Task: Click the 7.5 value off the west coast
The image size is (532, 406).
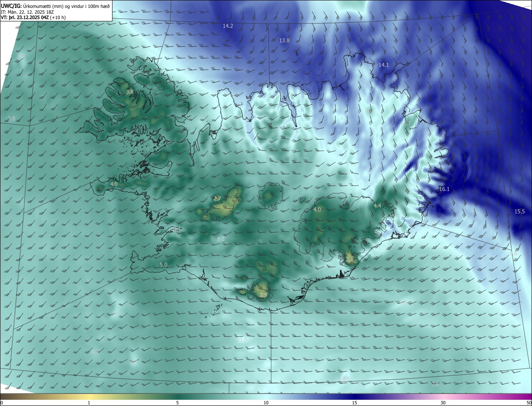Action: click(12, 119)
